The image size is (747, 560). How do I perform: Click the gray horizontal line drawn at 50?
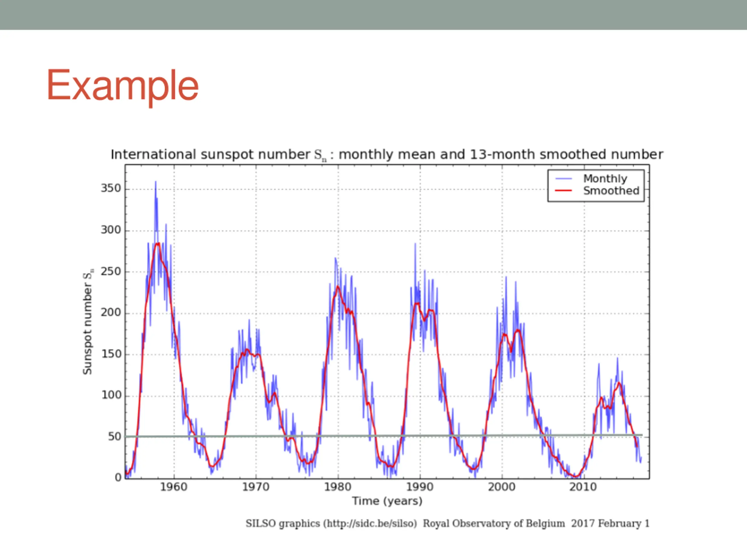(x=384, y=436)
